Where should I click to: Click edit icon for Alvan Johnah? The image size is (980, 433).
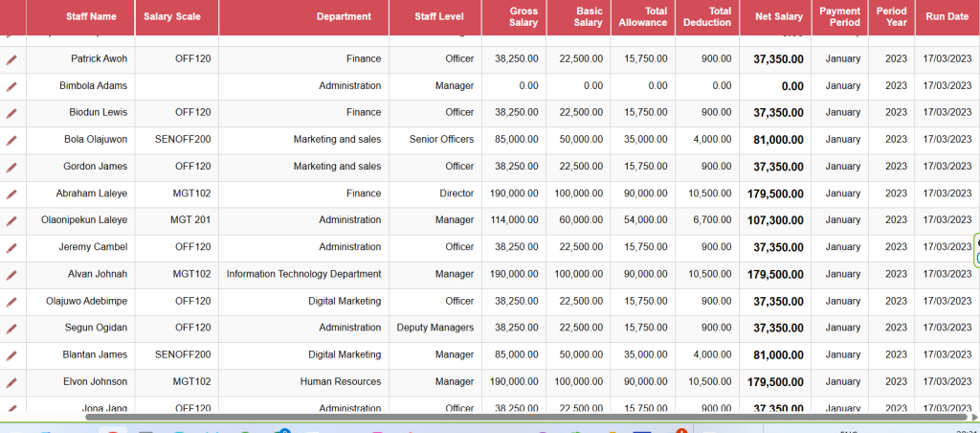(x=11, y=274)
